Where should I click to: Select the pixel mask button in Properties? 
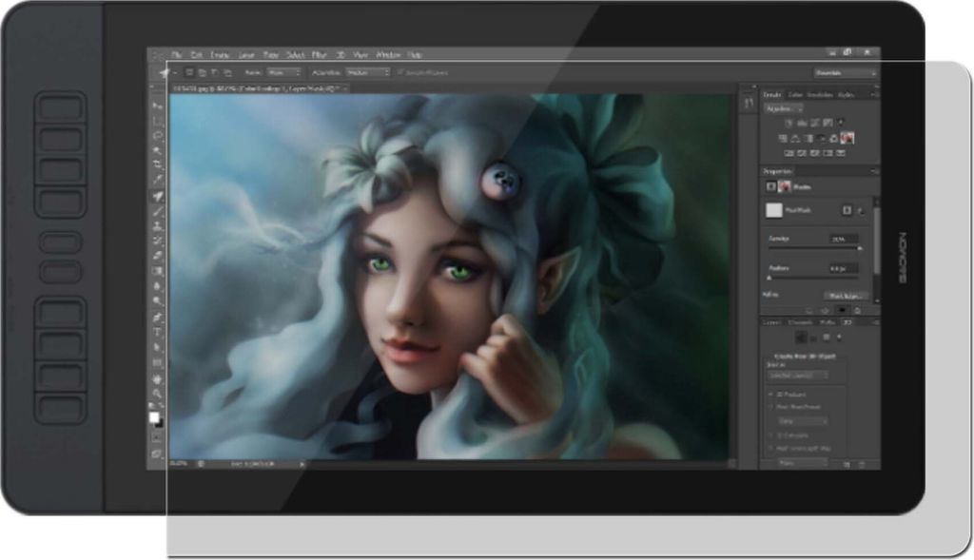click(847, 210)
